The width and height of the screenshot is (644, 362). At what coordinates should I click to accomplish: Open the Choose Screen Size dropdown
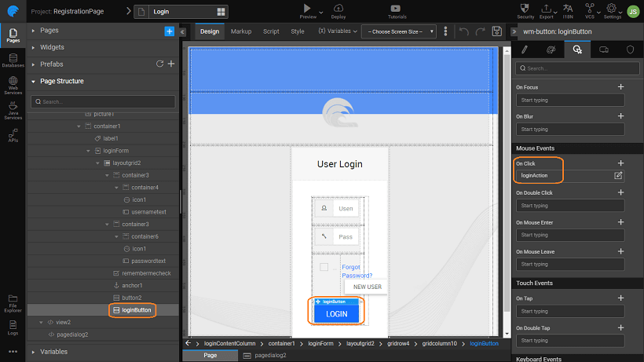(x=398, y=31)
